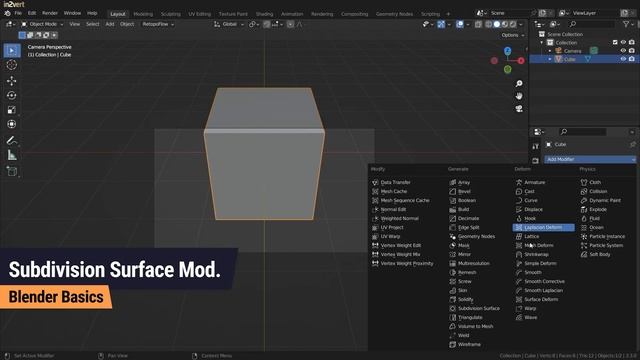Expand the Collection tree in outliner
Image resolution: width=640 pixels, height=360 pixels.
point(542,42)
